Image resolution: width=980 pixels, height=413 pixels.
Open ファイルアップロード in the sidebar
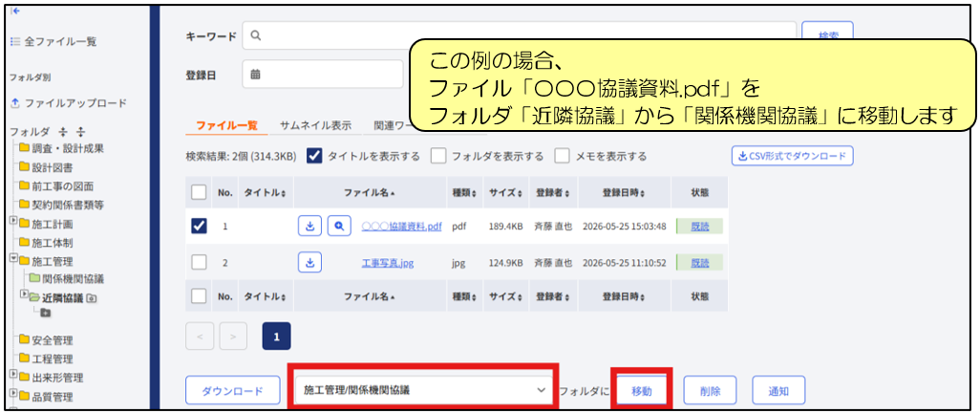(69, 102)
